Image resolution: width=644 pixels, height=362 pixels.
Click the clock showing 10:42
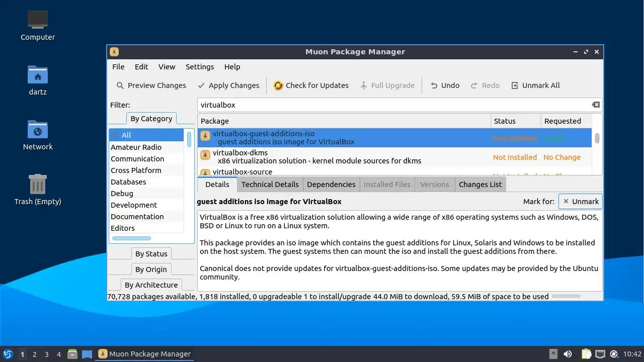point(632,354)
